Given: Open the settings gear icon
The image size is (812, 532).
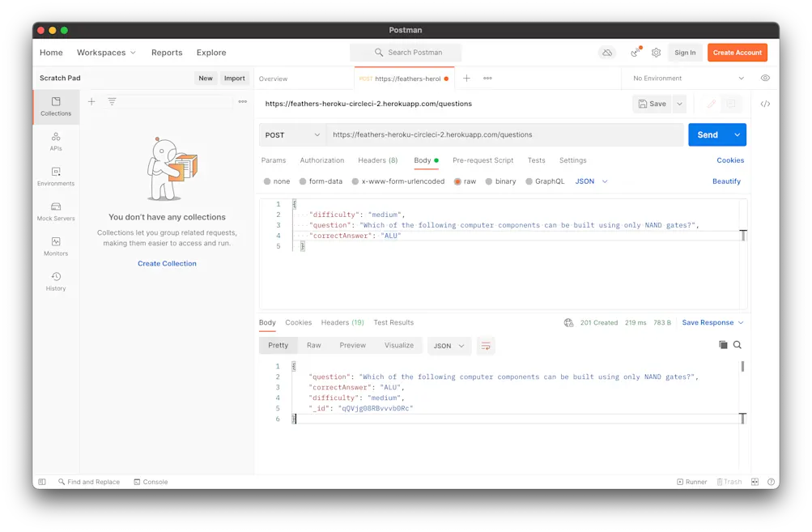Looking at the screenshot, I should [656, 53].
